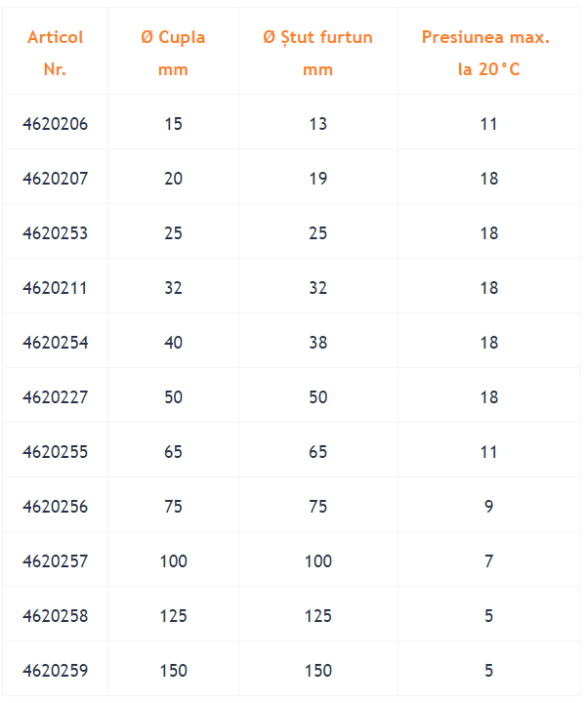
Task: Click article number 4620255
Action: coord(55,452)
